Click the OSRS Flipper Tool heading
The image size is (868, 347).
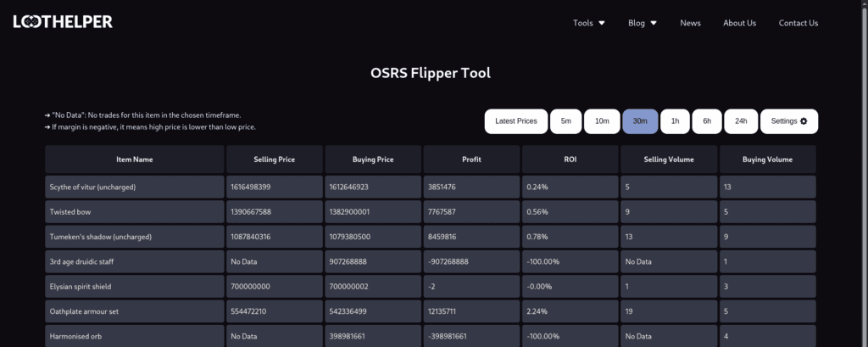431,73
